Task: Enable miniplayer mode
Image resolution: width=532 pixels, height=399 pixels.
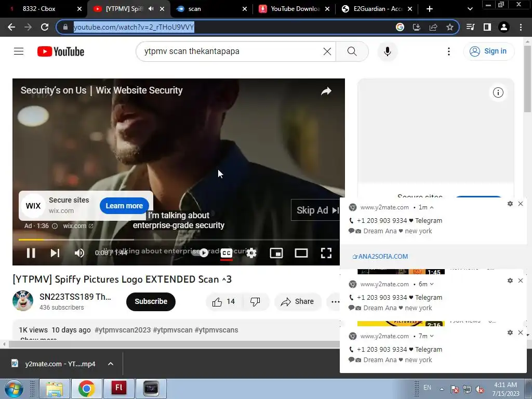Action: (x=276, y=253)
